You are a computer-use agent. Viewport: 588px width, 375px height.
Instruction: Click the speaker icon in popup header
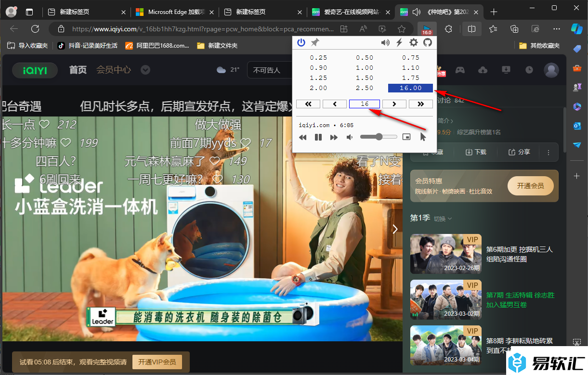click(x=385, y=43)
